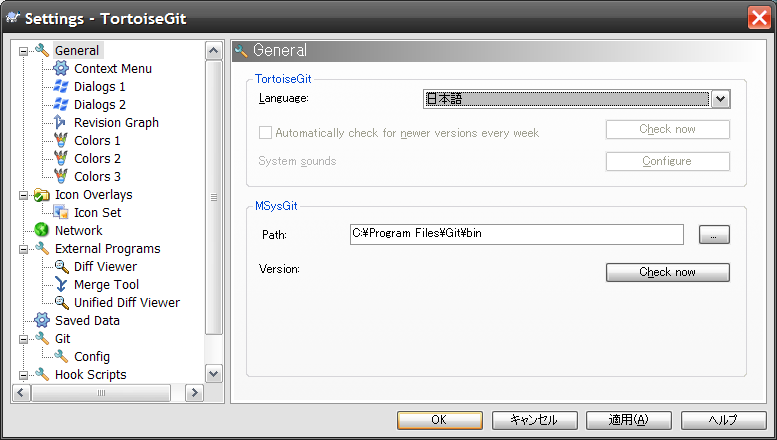Click the tree horizontal scroll right arrow

pos(194,393)
